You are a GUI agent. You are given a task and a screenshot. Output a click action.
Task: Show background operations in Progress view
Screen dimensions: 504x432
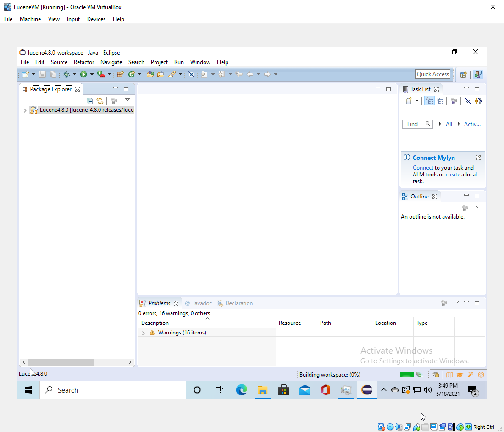click(x=420, y=375)
